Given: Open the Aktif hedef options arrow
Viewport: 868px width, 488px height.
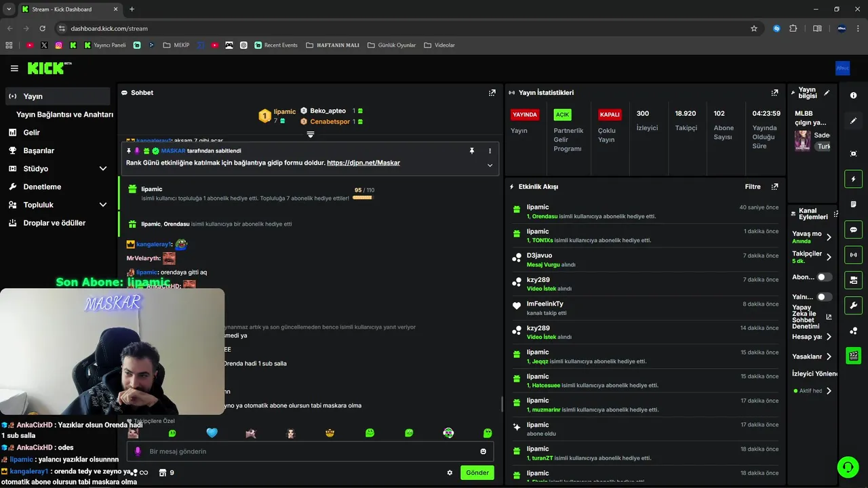Looking at the screenshot, I should click(829, 391).
